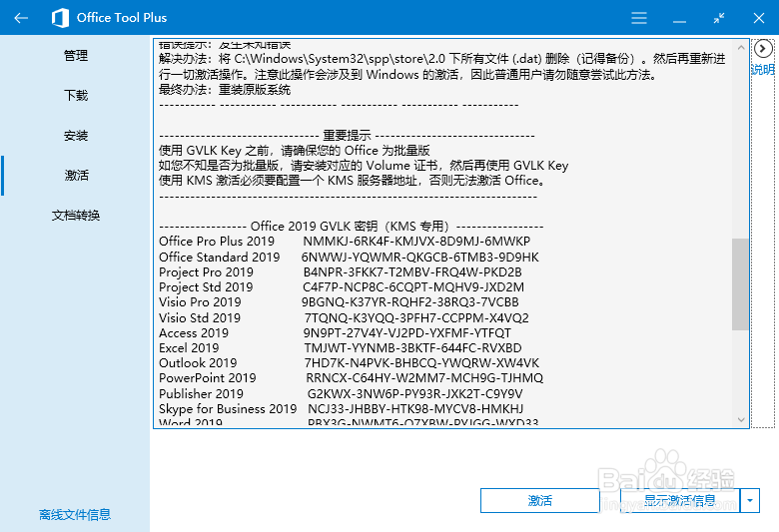
Task: Open the 管理 section
Action: (x=76, y=56)
